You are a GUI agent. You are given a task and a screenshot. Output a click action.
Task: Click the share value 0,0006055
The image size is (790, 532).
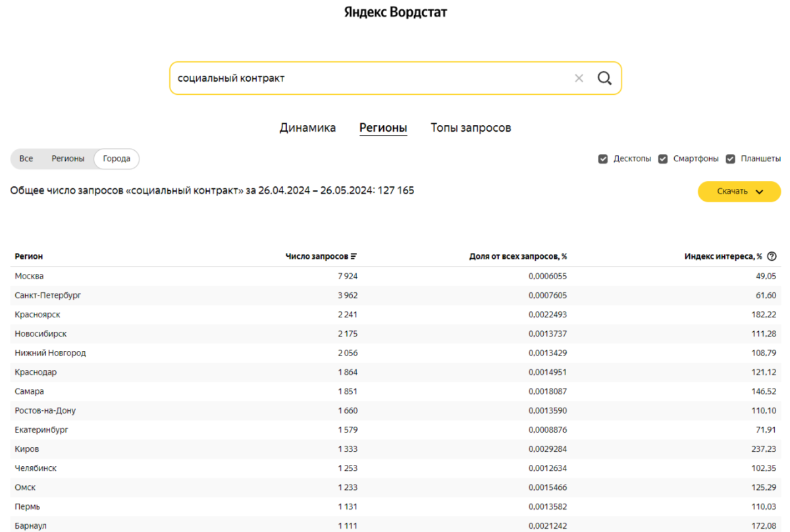[548, 277]
